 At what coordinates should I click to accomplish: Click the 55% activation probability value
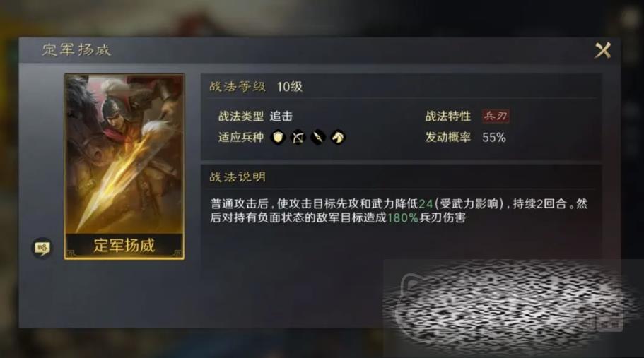[x=493, y=138]
